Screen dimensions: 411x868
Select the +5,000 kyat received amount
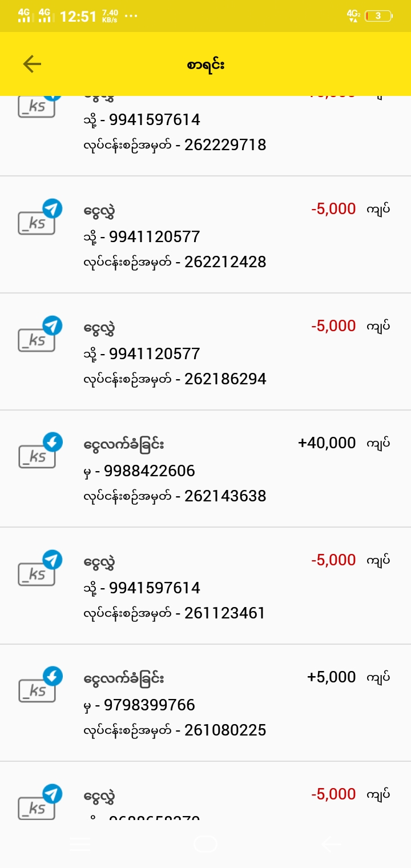click(332, 677)
